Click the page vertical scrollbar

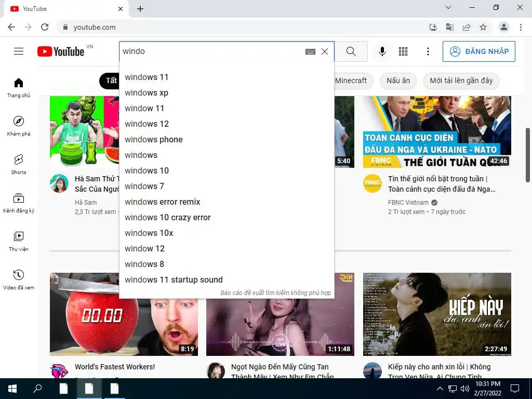(x=528, y=155)
